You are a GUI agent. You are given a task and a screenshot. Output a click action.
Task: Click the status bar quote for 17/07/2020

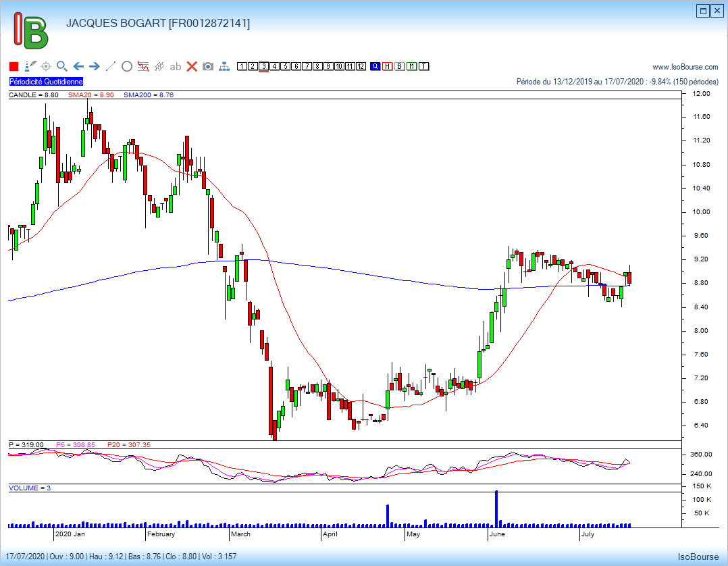click(x=121, y=557)
